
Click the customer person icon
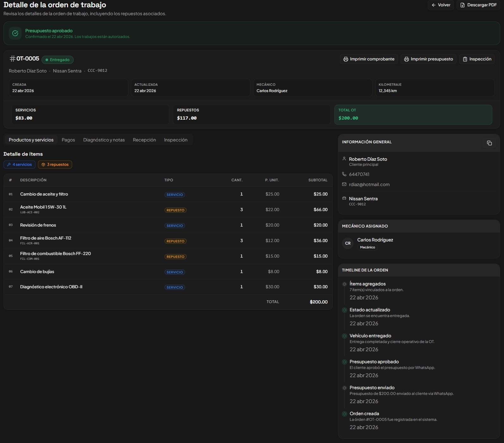344,159
